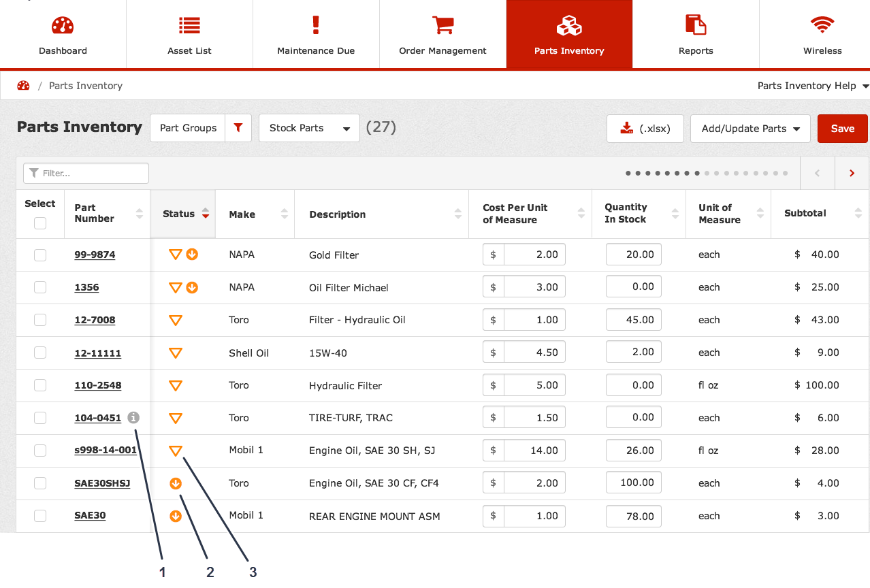Click the triangle status icon for part 12-7008
The width and height of the screenshot is (870, 588).
[176, 320]
